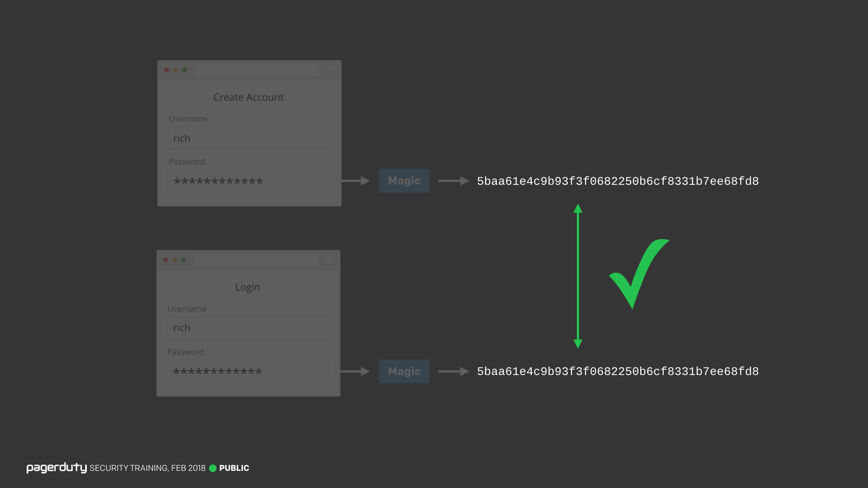This screenshot has height=488, width=868.
Task: Select the Login username field
Action: 248,328
